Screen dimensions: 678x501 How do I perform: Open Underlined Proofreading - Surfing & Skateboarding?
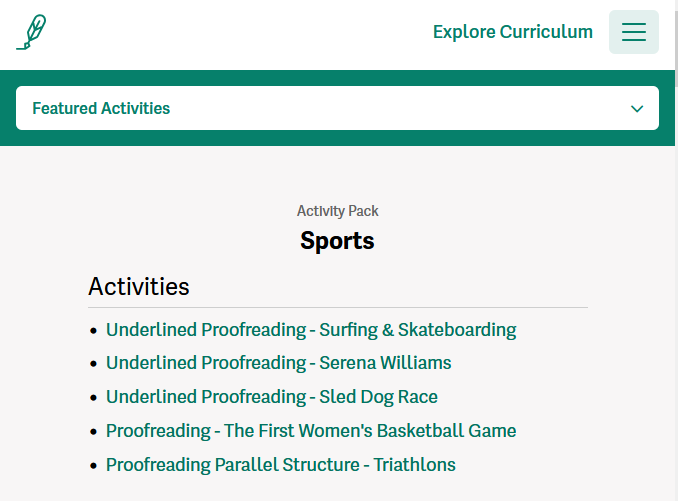pos(311,330)
